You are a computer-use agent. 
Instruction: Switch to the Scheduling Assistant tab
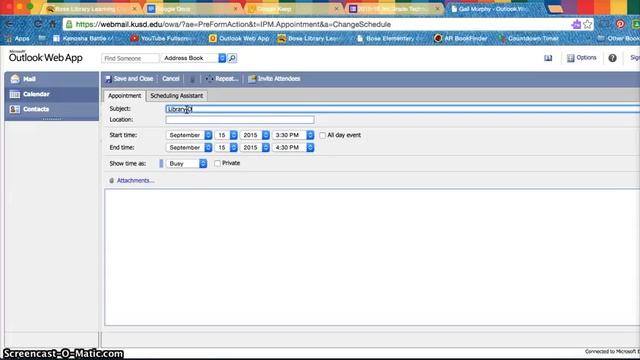pyautogui.click(x=177, y=96)
